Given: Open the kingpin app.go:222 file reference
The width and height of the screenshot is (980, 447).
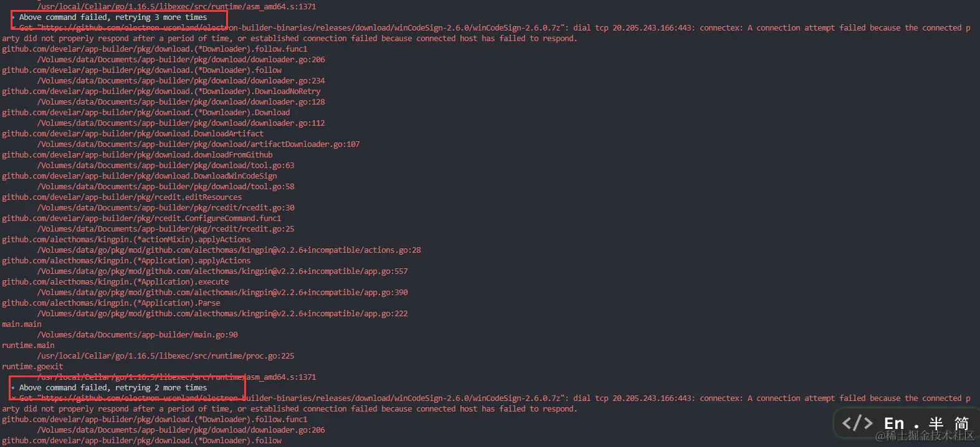Looking at the screenshot, I should point(222,314).
